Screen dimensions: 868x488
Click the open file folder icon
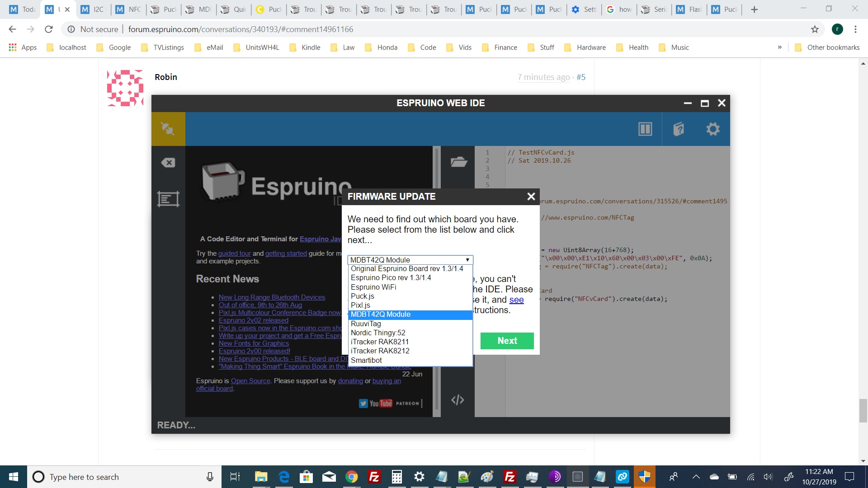(458, 162)
